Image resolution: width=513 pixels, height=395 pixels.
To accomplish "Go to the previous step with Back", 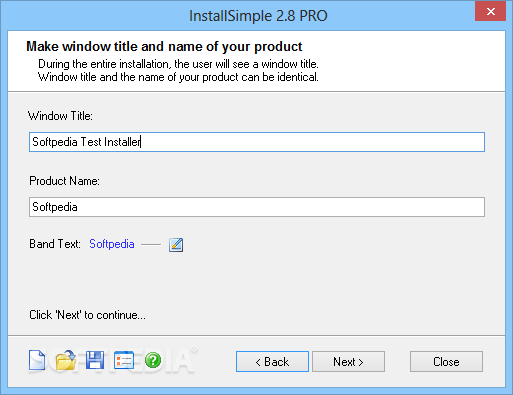I will coord(272,361).
